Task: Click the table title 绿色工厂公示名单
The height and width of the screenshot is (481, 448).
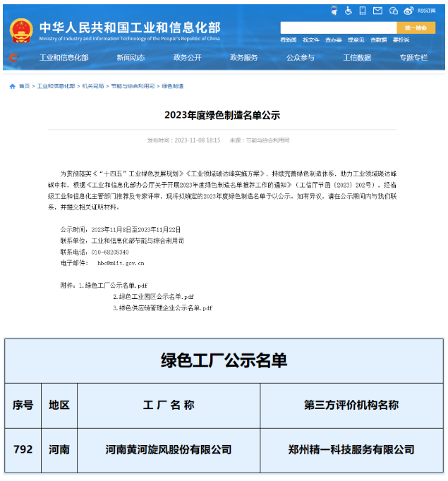Action: coord(224,360)
